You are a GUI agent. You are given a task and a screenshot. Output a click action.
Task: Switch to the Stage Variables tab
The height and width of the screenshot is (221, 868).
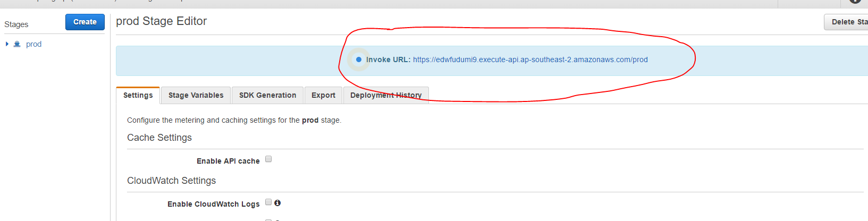click(196, 95)
